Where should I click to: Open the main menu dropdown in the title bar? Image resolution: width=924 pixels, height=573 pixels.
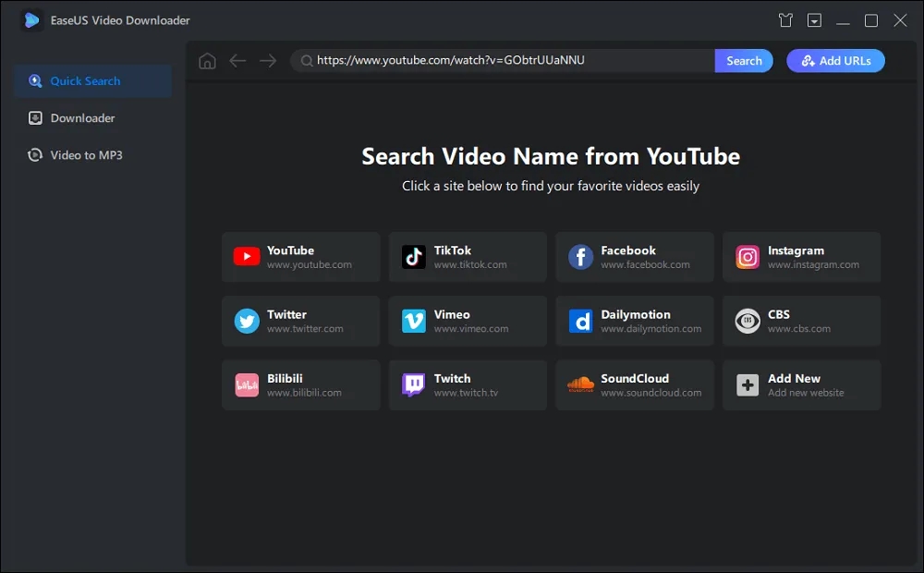pos(814,19)
